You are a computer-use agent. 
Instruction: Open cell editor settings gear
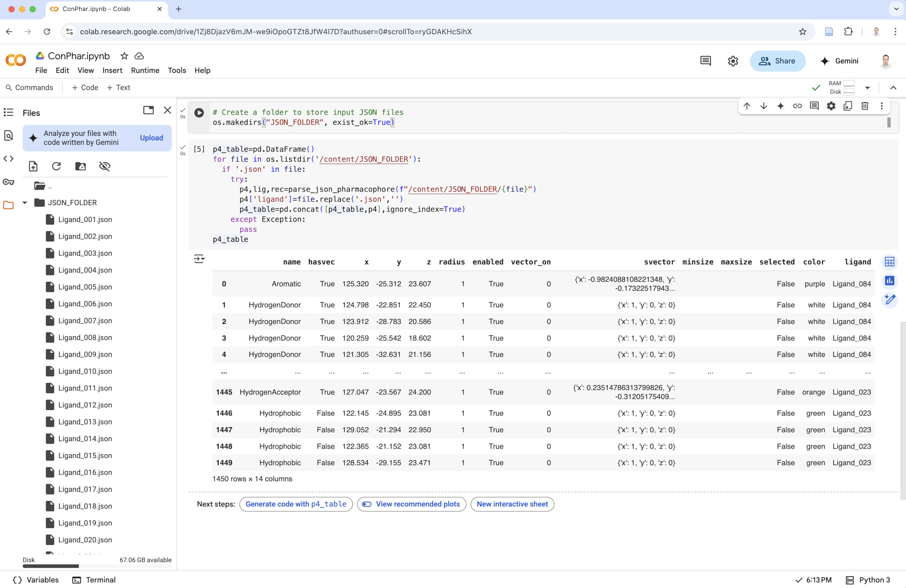831,106
